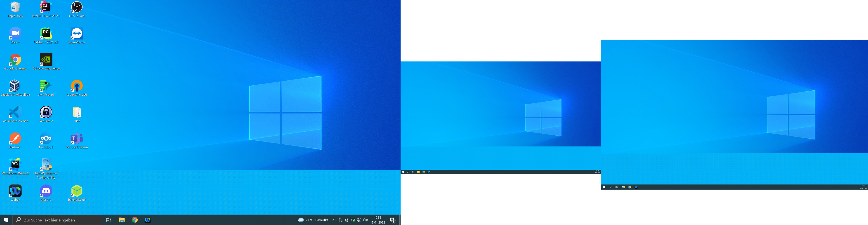This screenshot has width=868, height=225.
Task: Select the OpenVPN GUI shortcut
Action: click(77, 88)
